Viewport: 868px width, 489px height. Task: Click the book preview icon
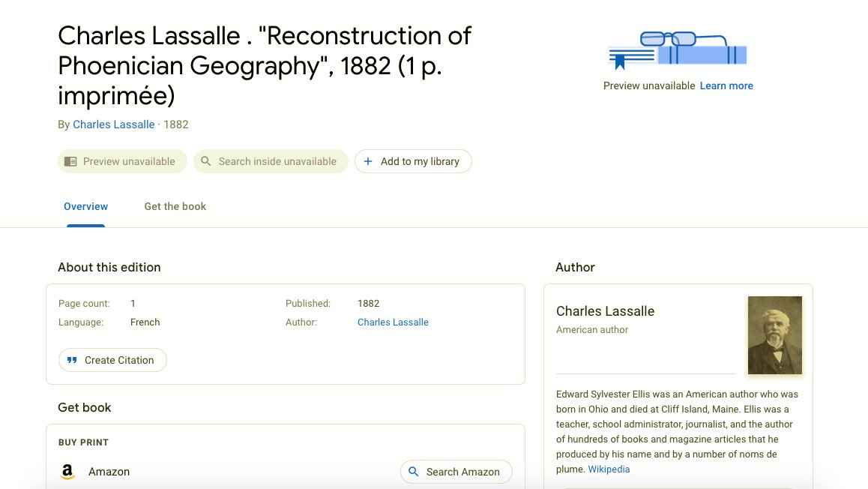click(70, 161)
